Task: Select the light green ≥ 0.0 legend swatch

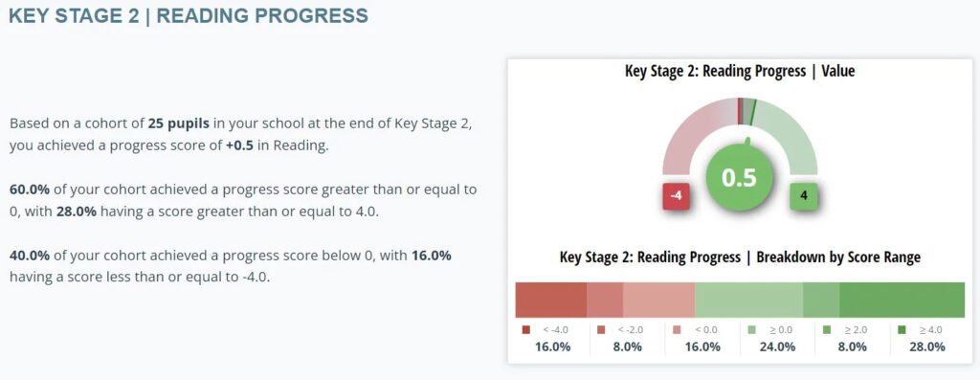Action: [751, 330]
